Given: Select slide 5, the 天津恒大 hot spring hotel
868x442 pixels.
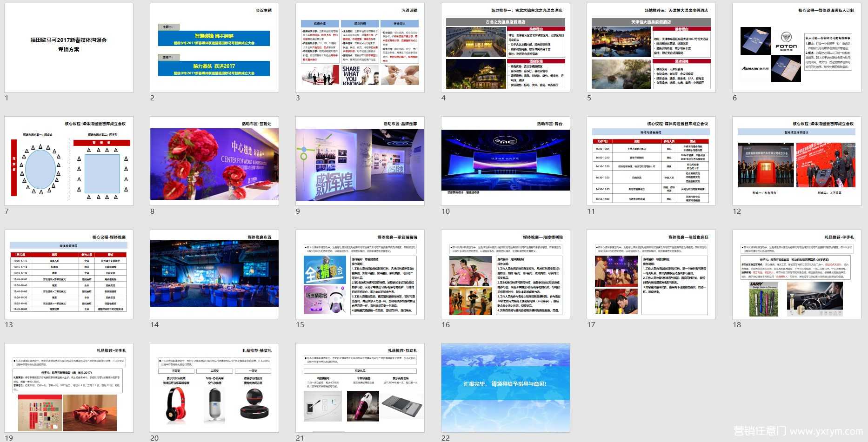Looking at the screenshot, I should (651, 47).
